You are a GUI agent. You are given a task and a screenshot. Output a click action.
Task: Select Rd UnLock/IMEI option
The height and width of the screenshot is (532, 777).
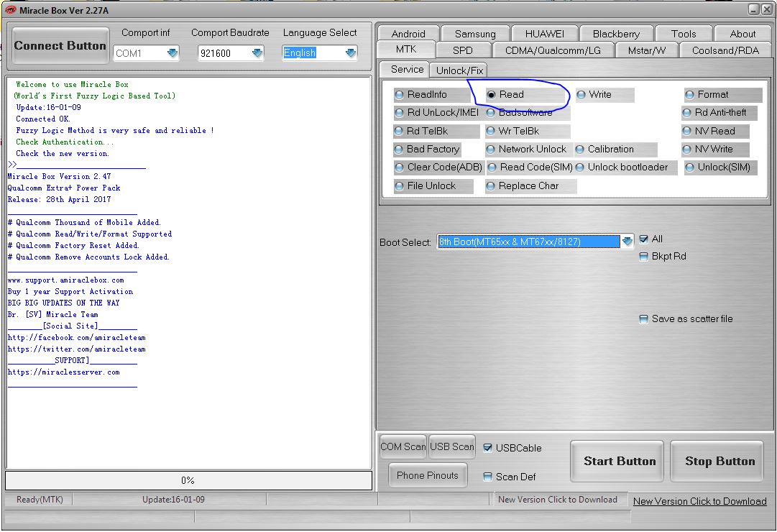coord(398,113)
